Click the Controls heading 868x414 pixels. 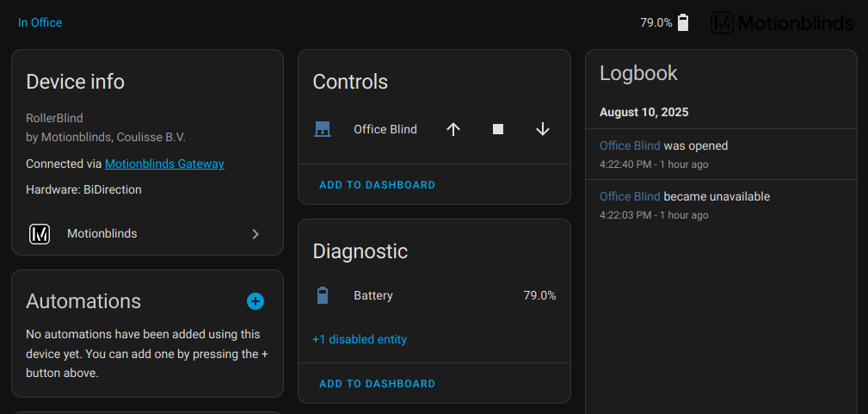click(x=350, y=82)
